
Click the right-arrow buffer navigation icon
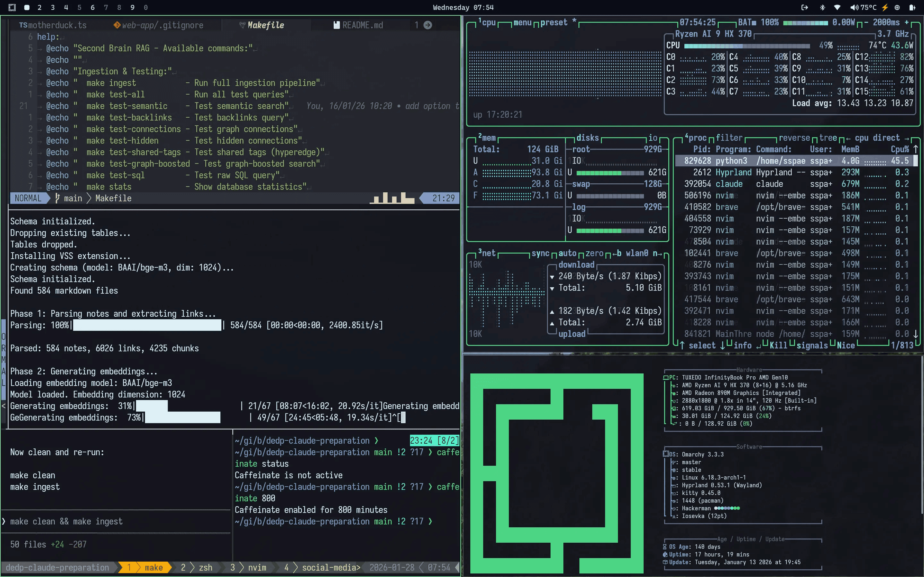coord(428,25)
